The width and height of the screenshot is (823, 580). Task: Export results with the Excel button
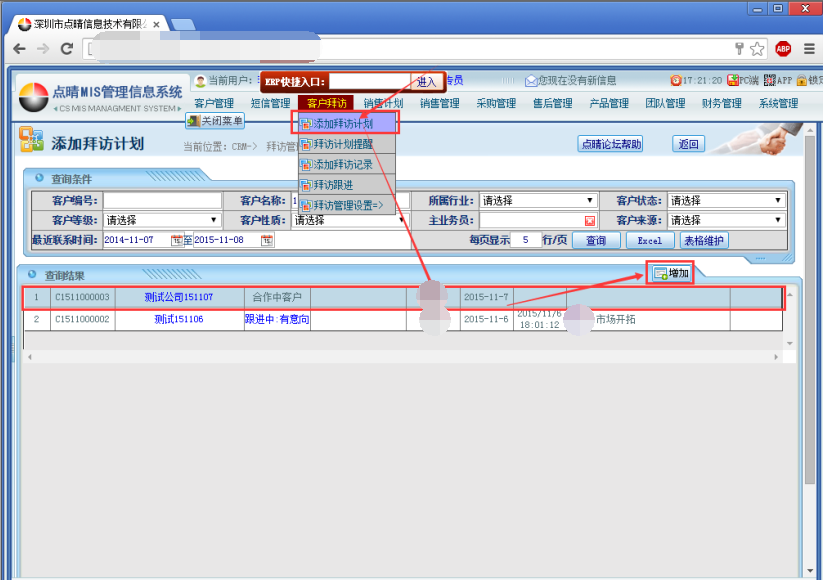pos(649,241)
